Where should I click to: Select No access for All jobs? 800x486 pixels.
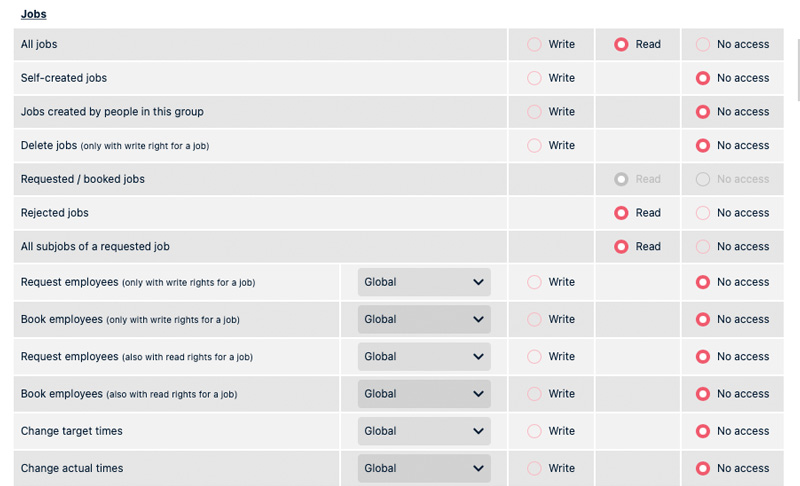[703, 44]
